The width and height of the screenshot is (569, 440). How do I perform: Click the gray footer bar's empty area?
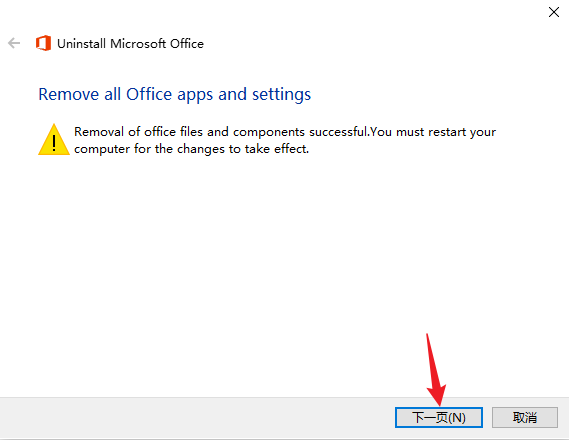196,418
